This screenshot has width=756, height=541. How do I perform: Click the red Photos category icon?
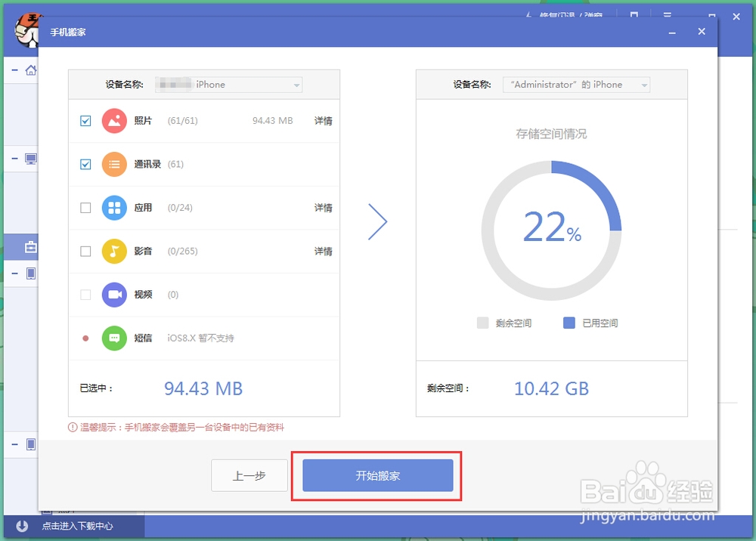point(114,121)
